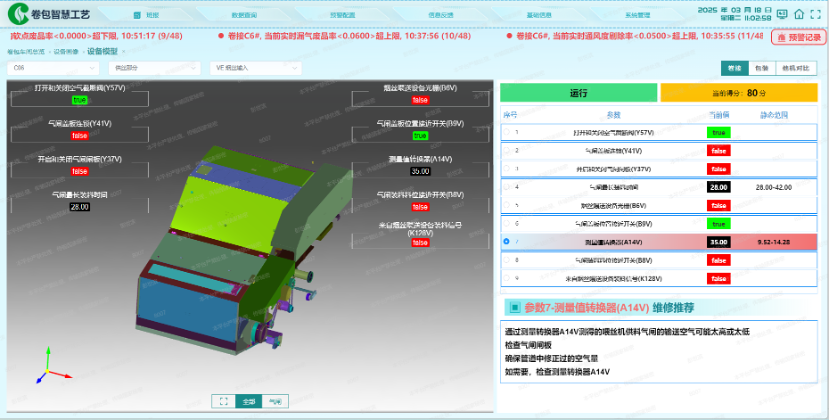Click the icon beside 参数7 heading
Image resolution: width=830 pixels, height=420 pixels.
[x=514, y=307]
